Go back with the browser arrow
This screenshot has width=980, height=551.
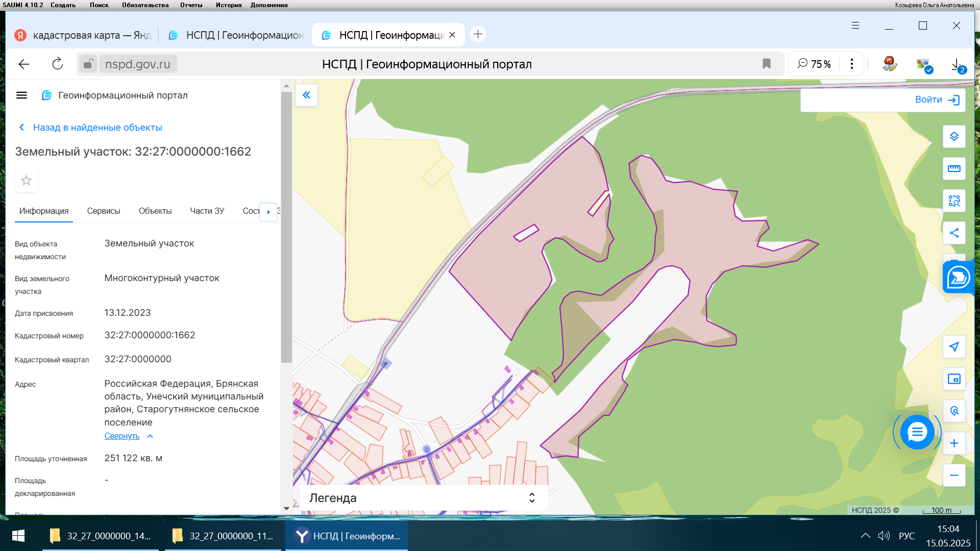[24, 64]
